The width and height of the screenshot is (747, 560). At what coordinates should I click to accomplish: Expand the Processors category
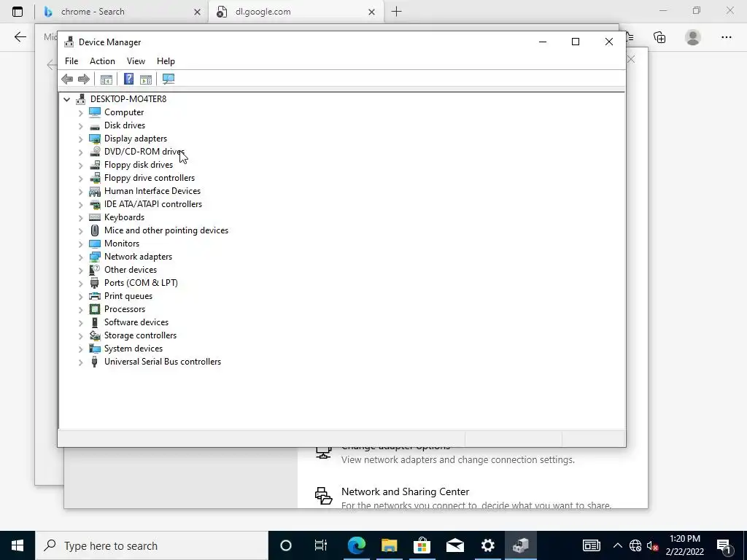coord(80,309)
